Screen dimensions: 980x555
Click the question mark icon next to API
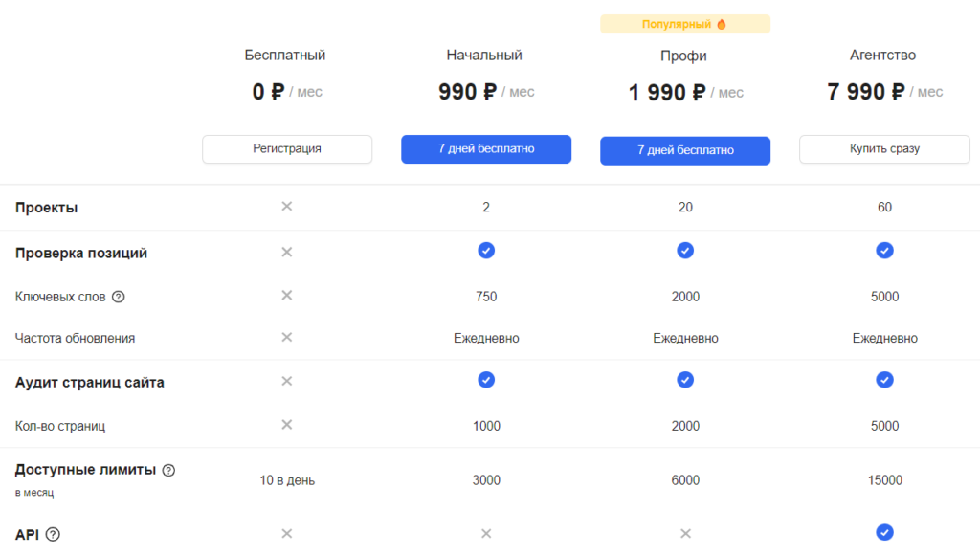pyautogui.click(x=54, y=534)
